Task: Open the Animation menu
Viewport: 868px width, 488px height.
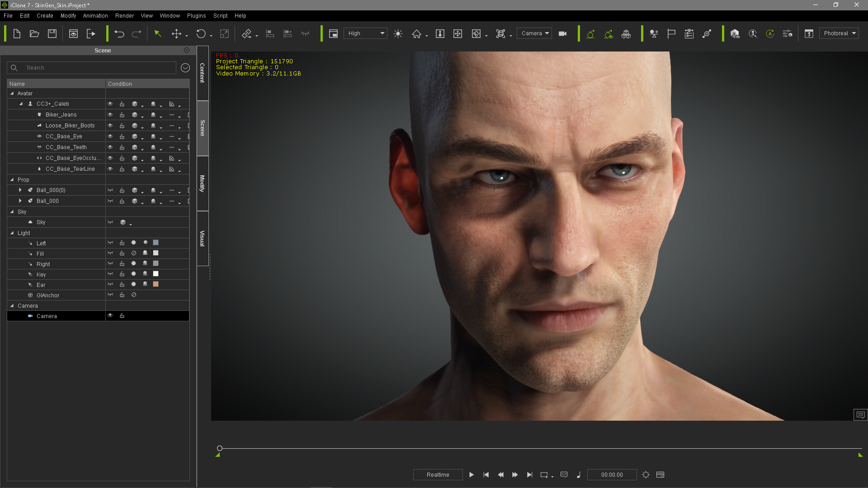Action: point(95,15)
